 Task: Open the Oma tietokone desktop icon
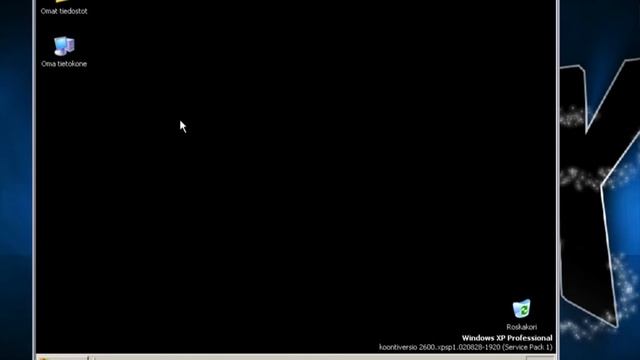coord(64,46)
